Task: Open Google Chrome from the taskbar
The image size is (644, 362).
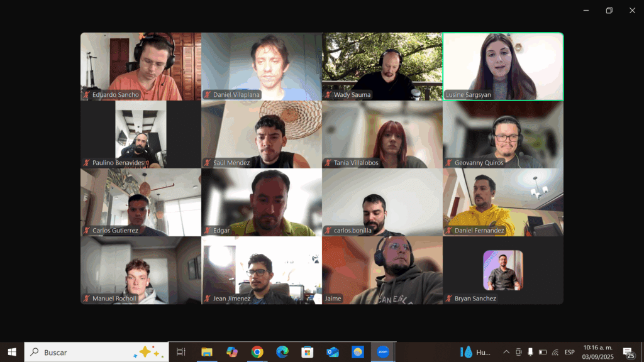Action: (x=257, y=352)
